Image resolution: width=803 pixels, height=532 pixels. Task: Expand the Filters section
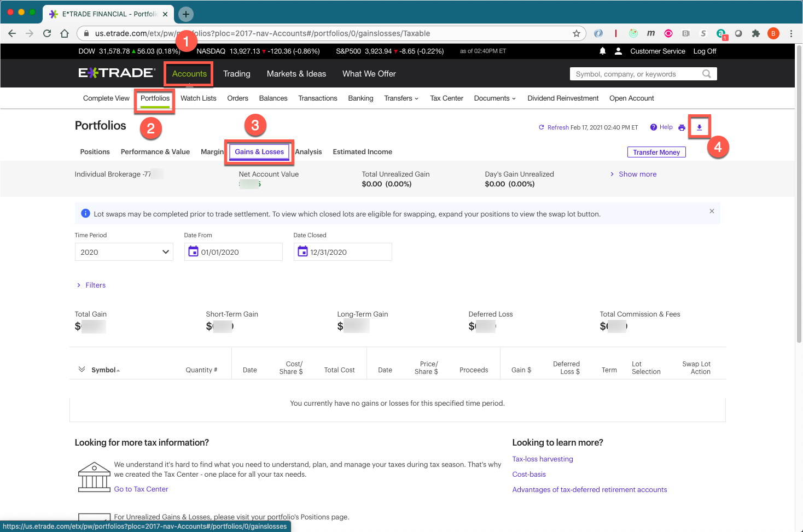pyautogui.click(x=91, y=285)
